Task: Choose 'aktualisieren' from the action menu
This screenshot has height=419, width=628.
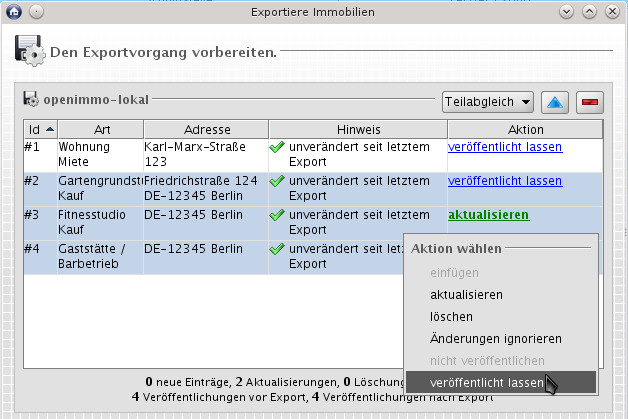Action: click(466, 295)
